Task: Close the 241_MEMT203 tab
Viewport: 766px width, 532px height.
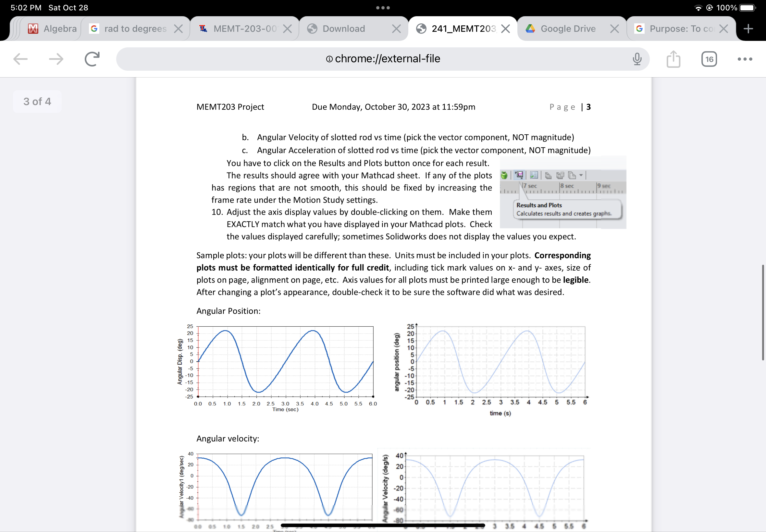Action: (x=506, y=28)
